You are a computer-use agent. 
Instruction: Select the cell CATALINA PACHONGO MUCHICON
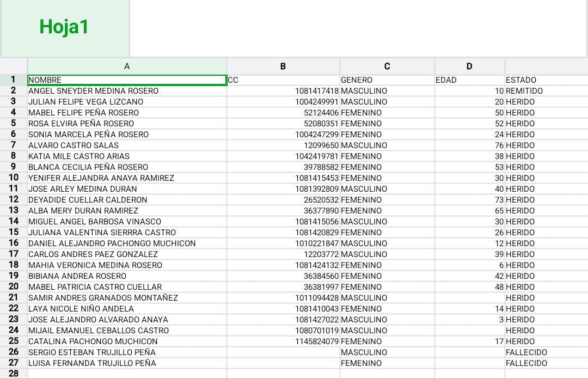[127, 342]
